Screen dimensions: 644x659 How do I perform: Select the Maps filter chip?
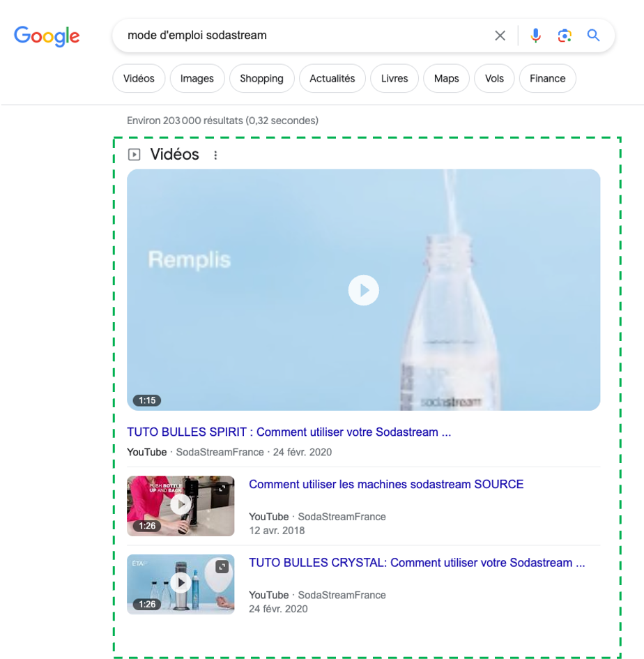[x=446, y=79]
